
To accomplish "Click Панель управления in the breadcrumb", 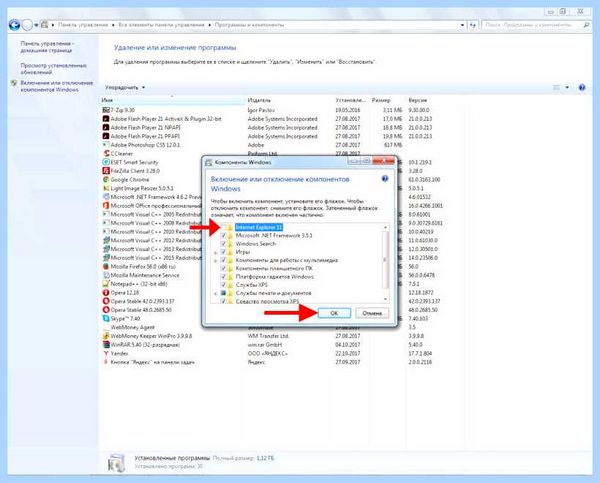I will click(83, 25).
